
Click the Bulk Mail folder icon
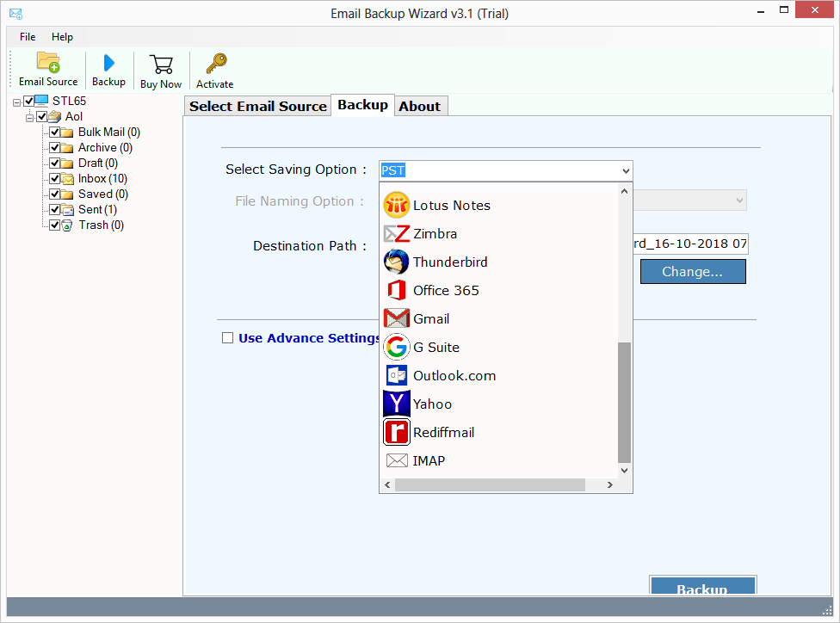[67, 132]
